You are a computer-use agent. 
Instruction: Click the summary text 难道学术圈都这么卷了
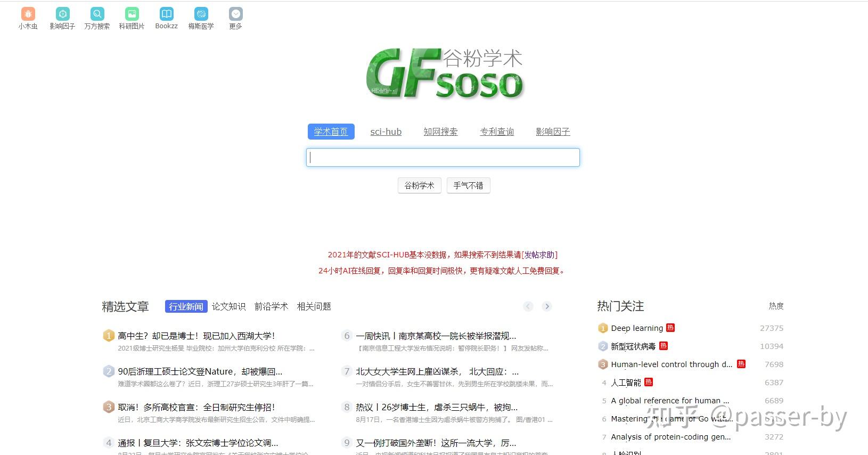point(216,384)
